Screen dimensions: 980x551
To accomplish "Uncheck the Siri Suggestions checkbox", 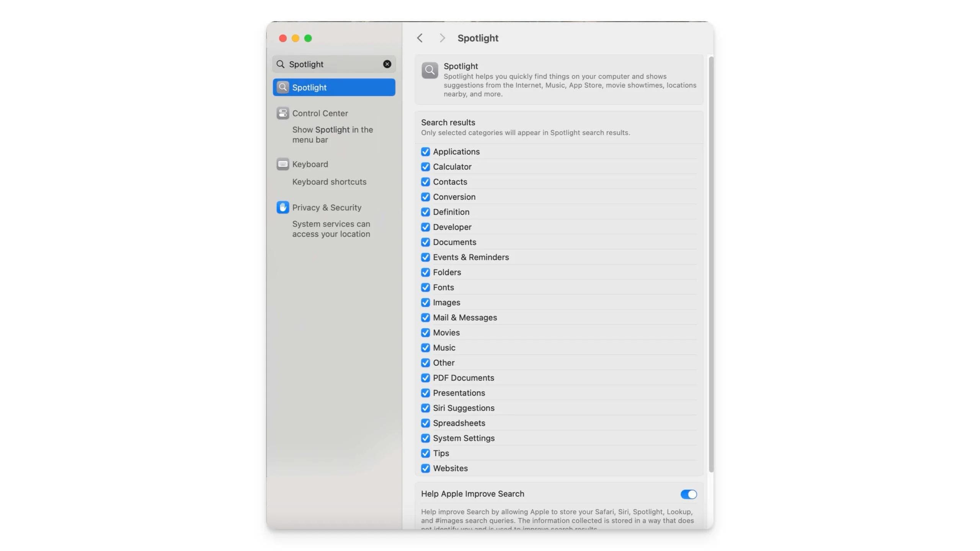I will 425,408.
